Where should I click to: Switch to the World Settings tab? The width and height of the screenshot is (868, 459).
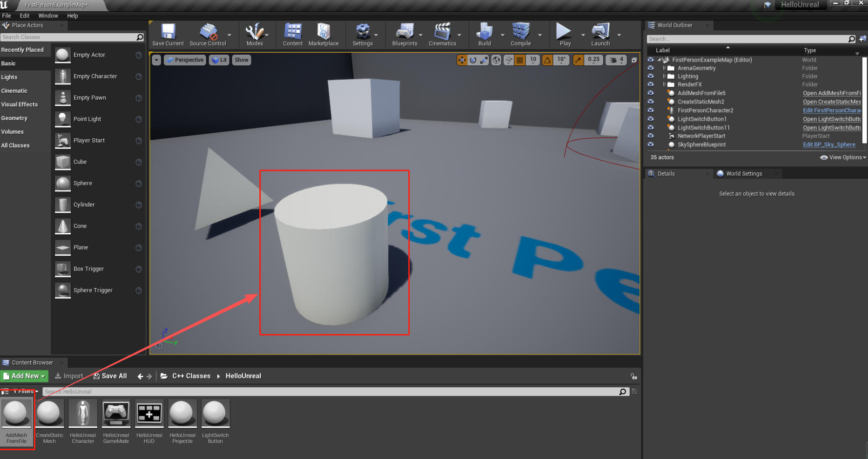coord(743,174)
